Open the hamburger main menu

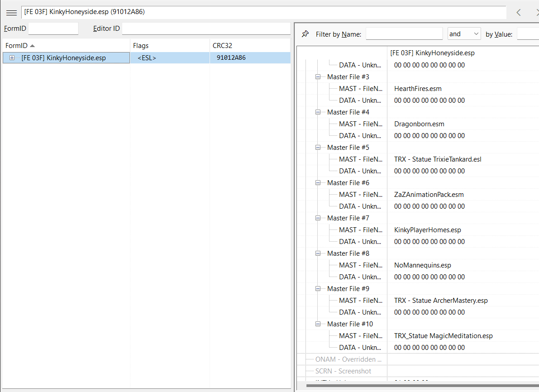click(11, 13)
